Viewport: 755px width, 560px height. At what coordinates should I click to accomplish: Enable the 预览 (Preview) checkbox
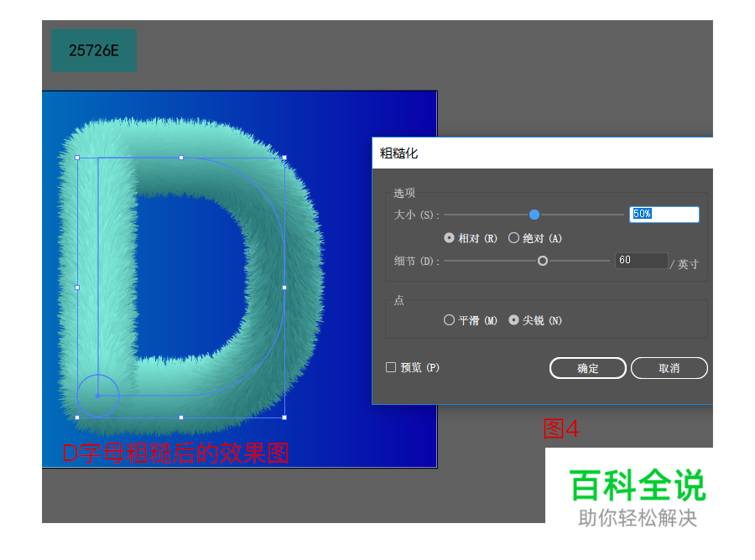pyautogui.click(x=391, y=367)
